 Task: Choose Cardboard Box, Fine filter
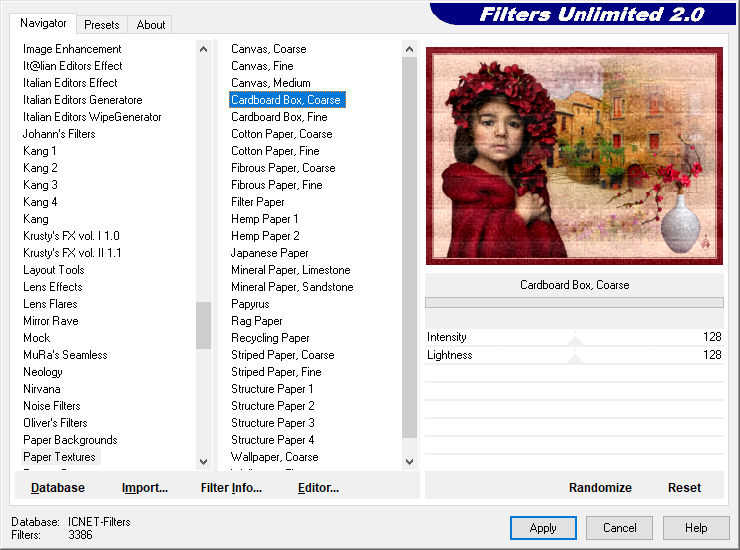279,117
